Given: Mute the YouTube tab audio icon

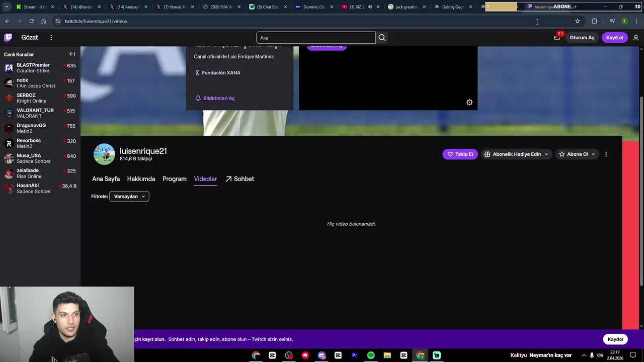Looking at the screenshot, I should click(370, 7).
